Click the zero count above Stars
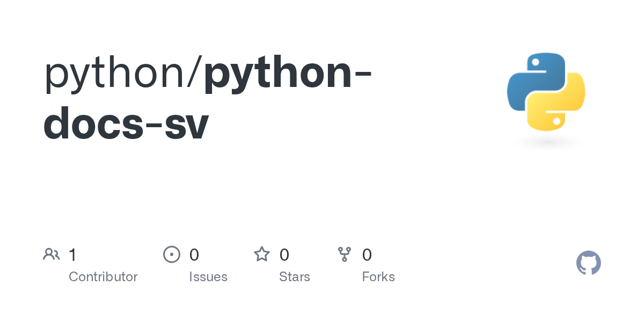This screenshot has width=644, height=322. (x=284, y=255)
